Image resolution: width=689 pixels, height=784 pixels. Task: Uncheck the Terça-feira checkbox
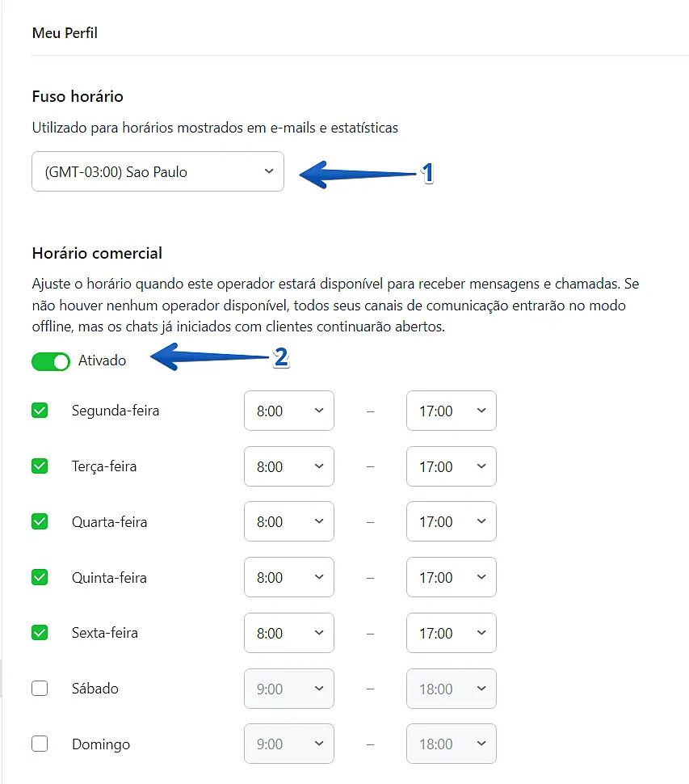(40, 466)
